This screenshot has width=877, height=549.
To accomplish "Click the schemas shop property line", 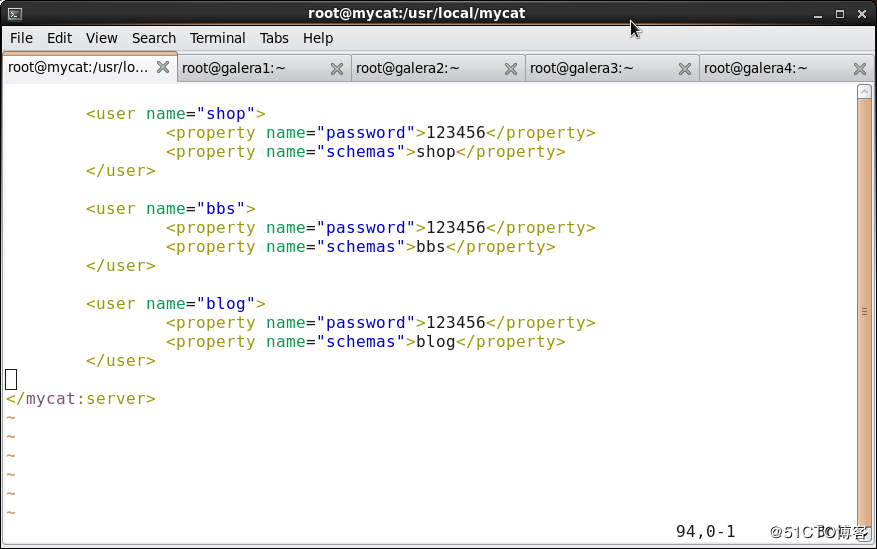I will point(366,152).
